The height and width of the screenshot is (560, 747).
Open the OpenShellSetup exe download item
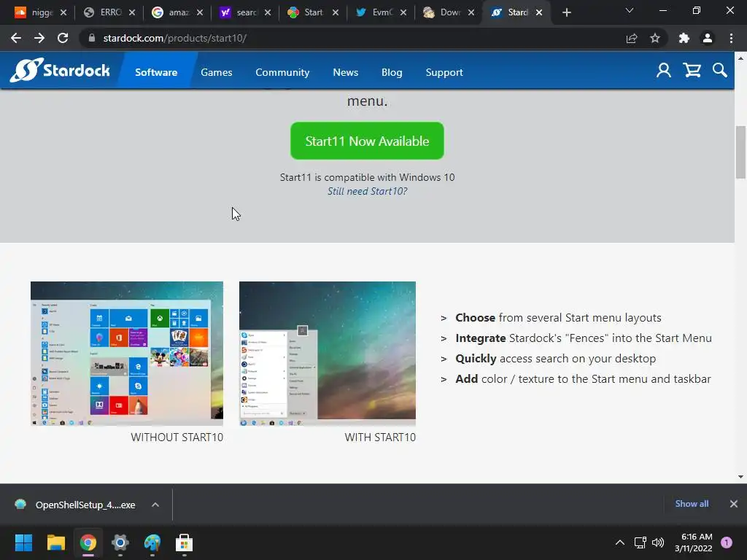pos(76,505)
